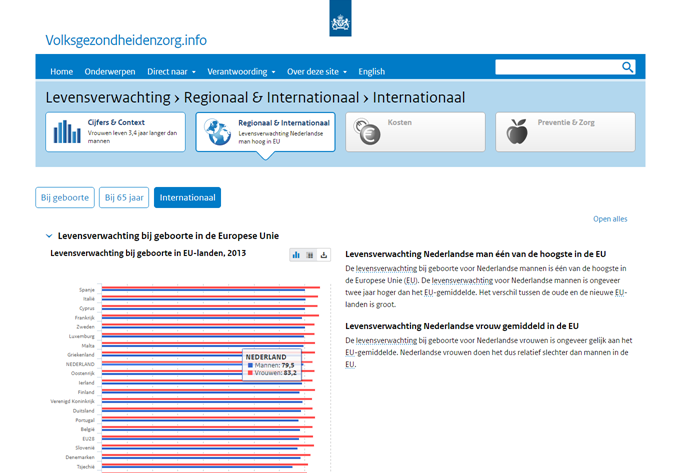Switch site language to English
697x473 pixels.
(371, 72)
